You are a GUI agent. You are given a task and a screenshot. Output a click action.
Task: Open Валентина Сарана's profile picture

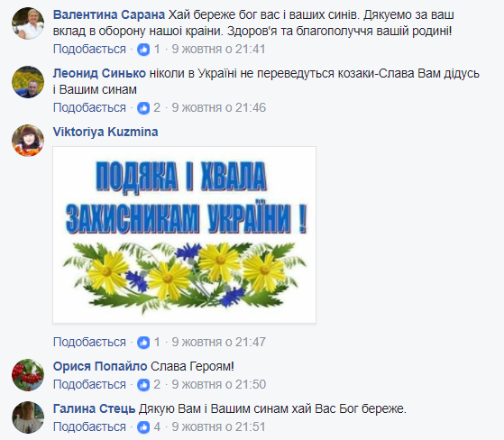[x=28, y=23]
